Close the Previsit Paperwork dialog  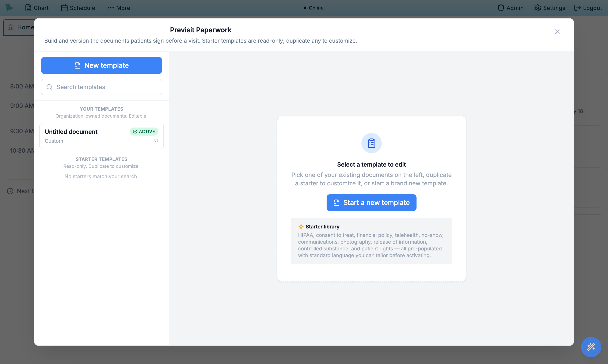point(557,32)
